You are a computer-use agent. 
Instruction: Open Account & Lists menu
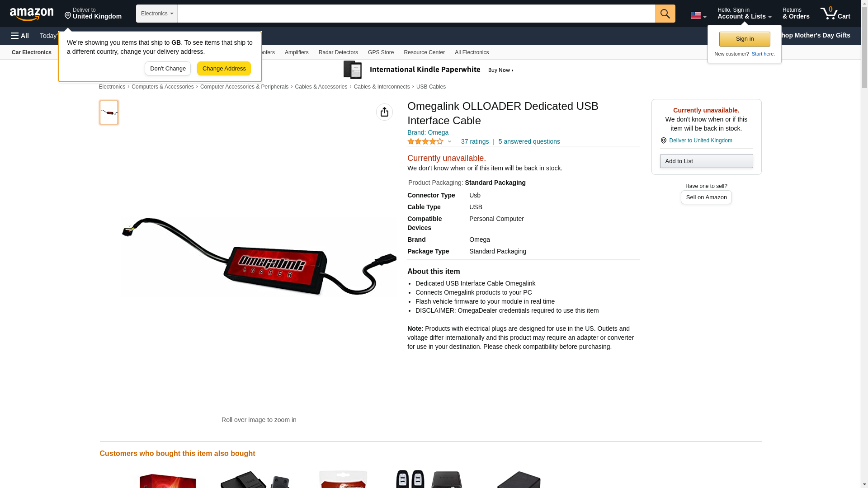[744, 14]
